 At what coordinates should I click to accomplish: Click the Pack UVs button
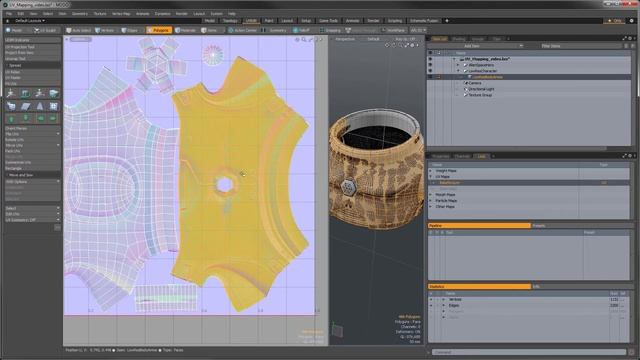tap(33, 151)
